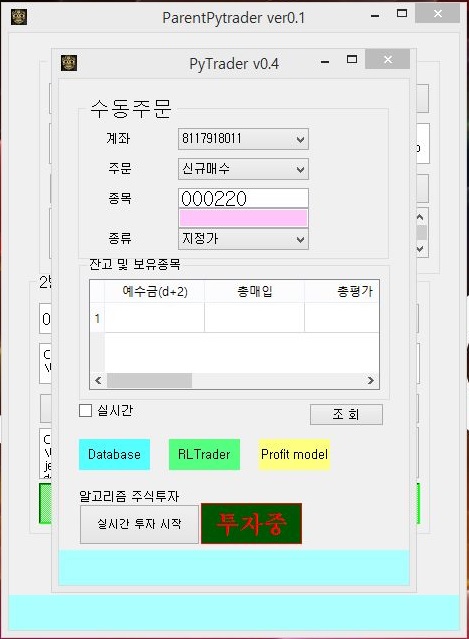Click scroll up arrow in ParentPytrader window
Viewport: 469px width, 639px height.
coord(421,217)
